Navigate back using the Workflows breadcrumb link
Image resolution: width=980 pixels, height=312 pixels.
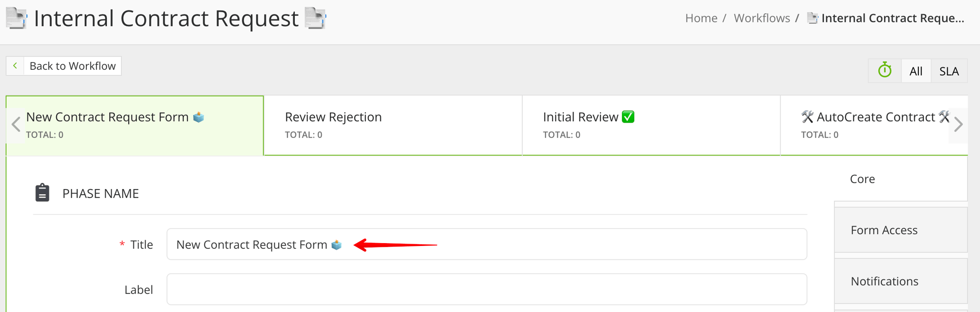click(x=762, y=18)
